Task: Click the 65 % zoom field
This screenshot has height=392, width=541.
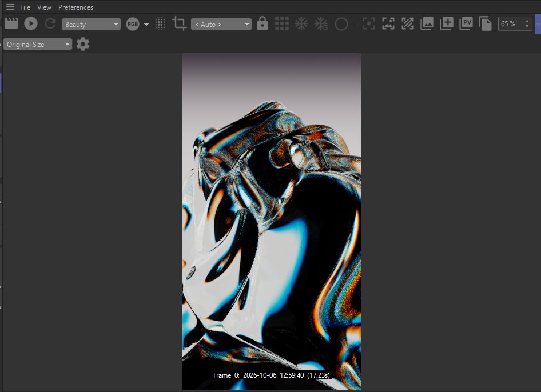Action: (x=511, y=24)
